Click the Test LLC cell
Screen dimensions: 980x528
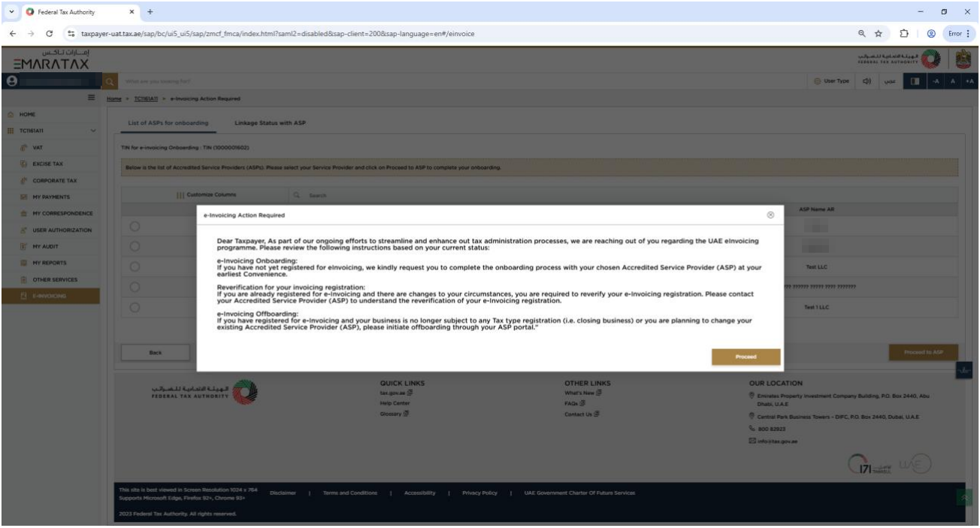(x=816, y=266)
